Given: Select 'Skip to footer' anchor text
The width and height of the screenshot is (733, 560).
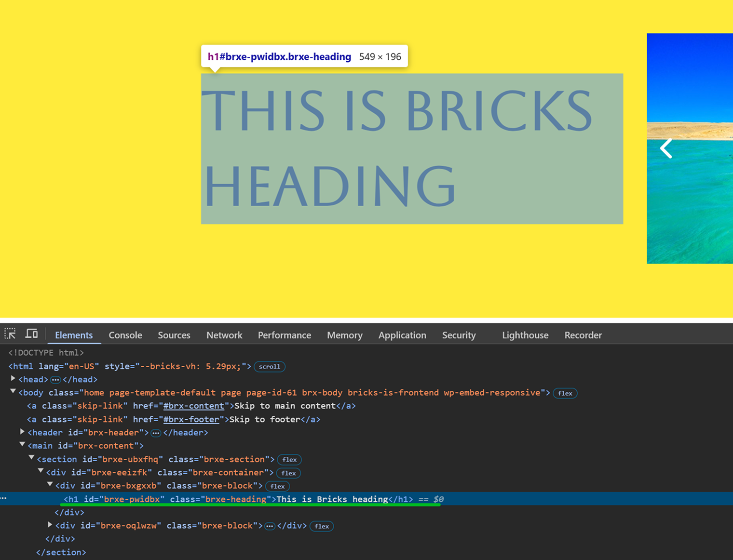Looking at the screenshot, I should tap(265, 419).
